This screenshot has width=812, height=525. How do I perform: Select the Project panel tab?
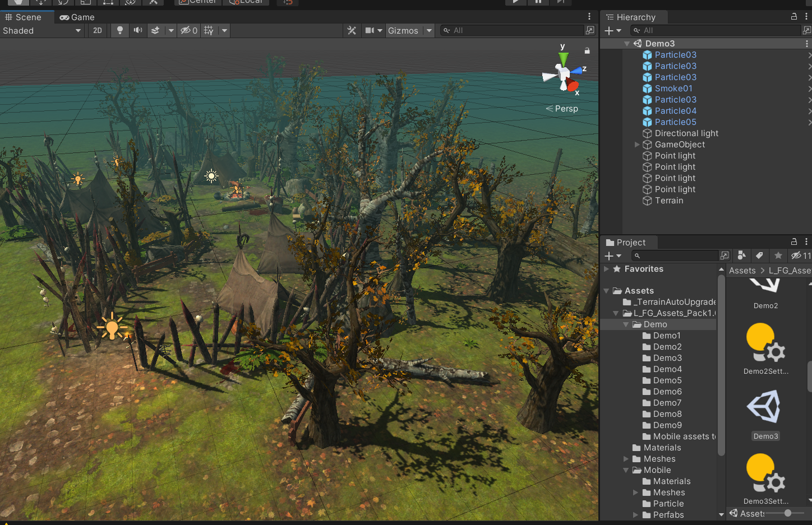click(x=626, y=242)
